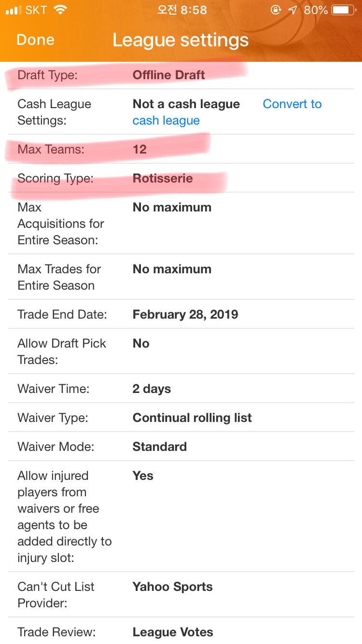Viewport: 362px width, 644px height.
Task: Tap the Rotisserie scoring type value
Action: (x=163, y=178)
